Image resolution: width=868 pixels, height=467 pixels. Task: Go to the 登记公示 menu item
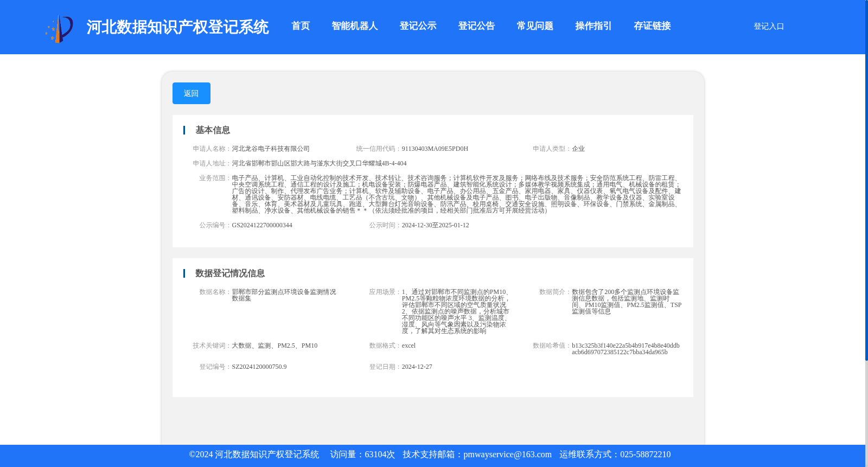pyautogui.click(x=418, y=26)
